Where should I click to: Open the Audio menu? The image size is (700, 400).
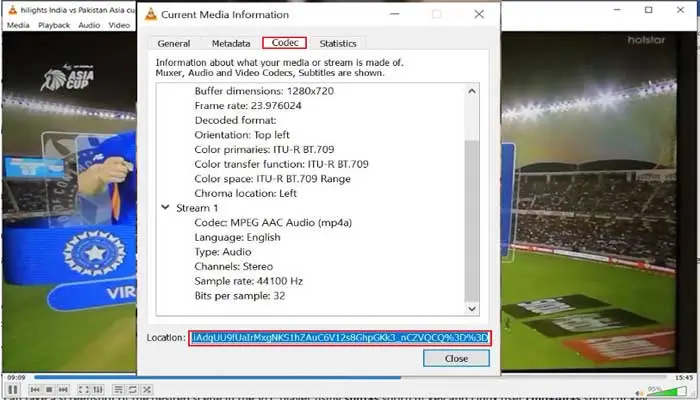(89, 24)
